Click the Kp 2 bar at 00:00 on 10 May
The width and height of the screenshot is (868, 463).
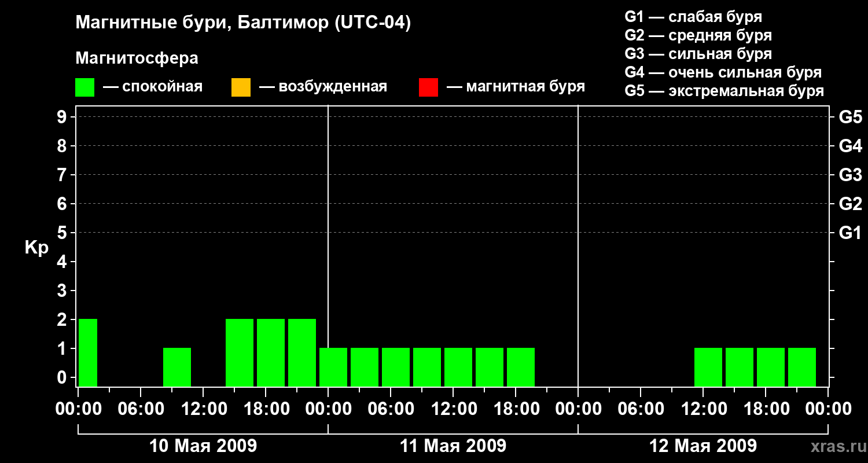(88, 352)
